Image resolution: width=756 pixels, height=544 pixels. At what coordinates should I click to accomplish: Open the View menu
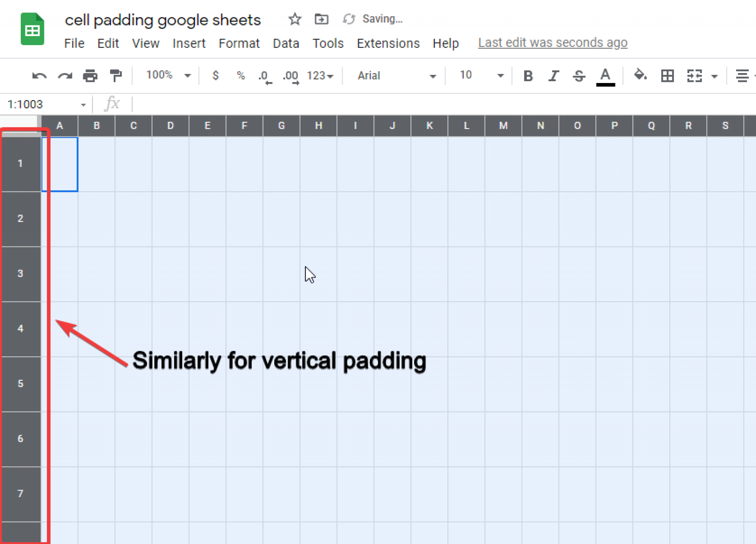146,43
